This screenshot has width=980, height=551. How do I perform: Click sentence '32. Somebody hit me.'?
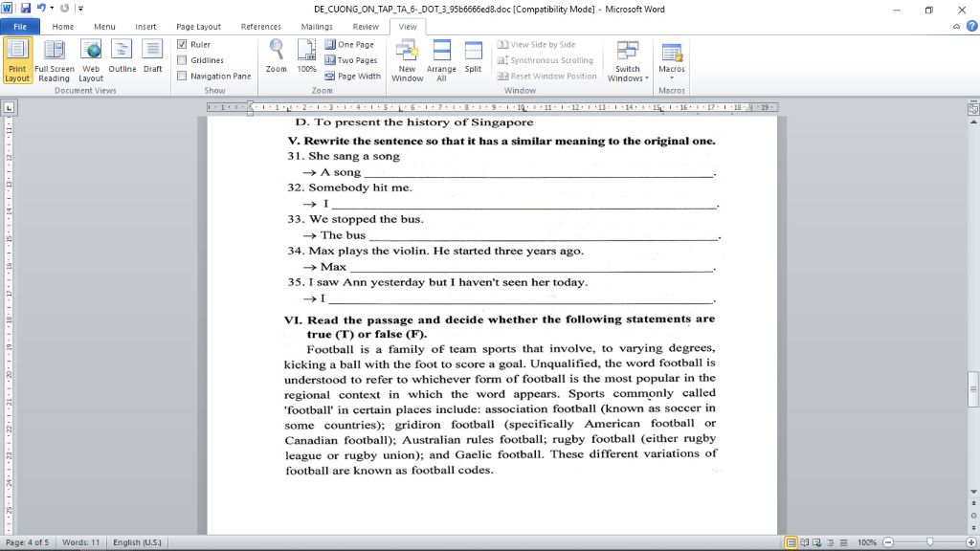(x=349, y=187)
